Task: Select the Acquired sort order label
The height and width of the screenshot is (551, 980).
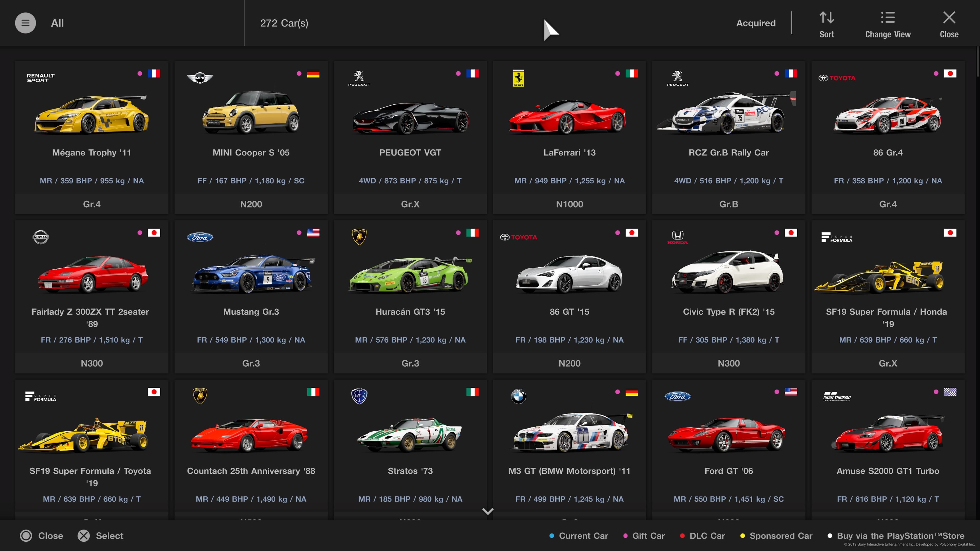Action: 755,23
